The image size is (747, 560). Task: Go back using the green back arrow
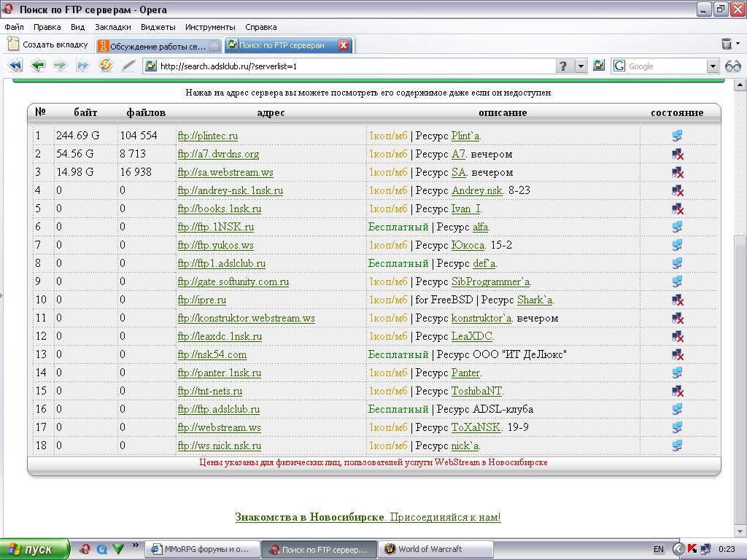pos(37,66)
